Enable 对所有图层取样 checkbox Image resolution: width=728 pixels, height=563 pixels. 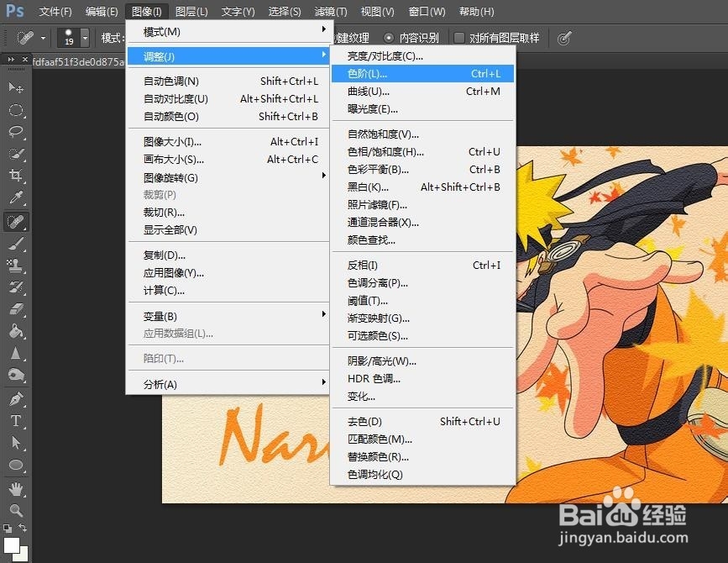pyautogui.click(x=458, y=38)
